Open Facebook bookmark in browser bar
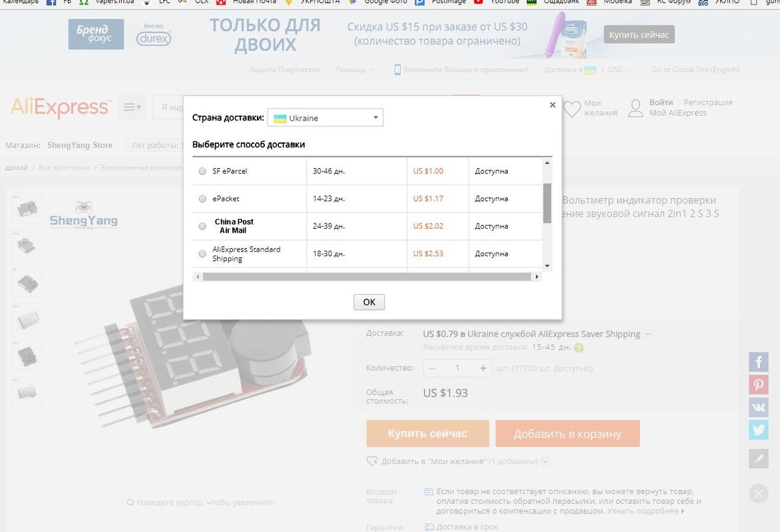The height and width of the screenshot is (532, 780). [x=59, y=1]
